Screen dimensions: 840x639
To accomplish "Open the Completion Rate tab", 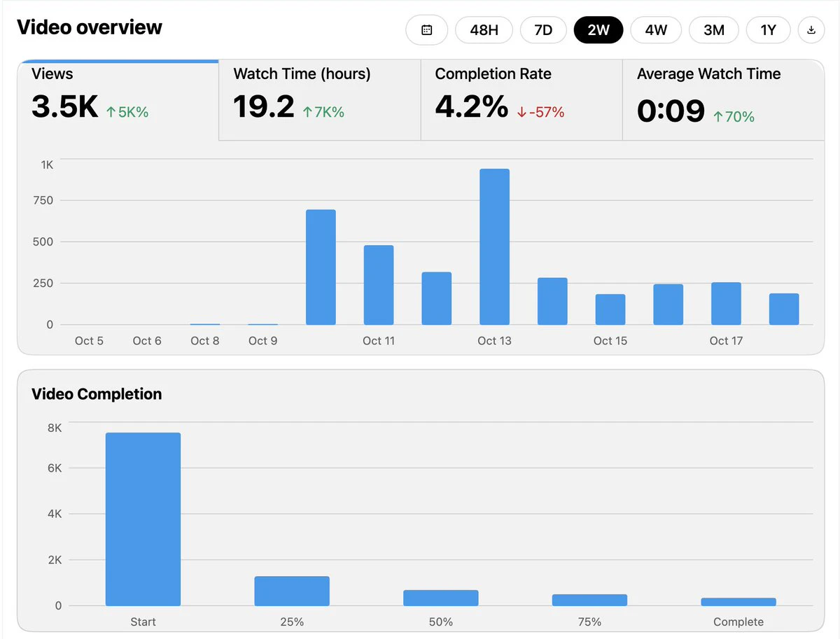I will coord(521,100).
